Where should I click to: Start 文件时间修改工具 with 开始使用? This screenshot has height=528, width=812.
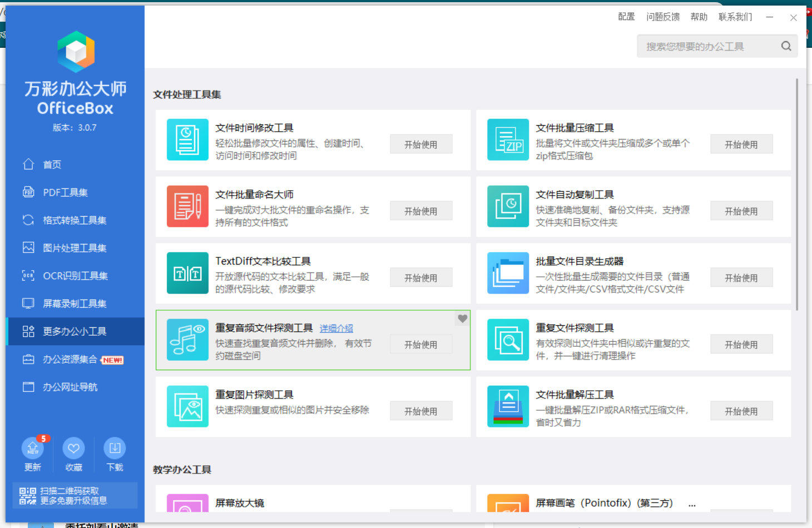(x=421, y=145)
